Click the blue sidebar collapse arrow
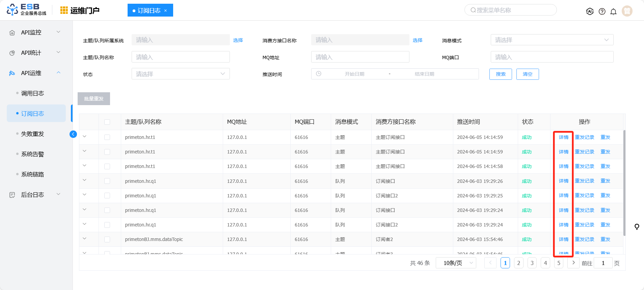 click(x=73, y=134)
